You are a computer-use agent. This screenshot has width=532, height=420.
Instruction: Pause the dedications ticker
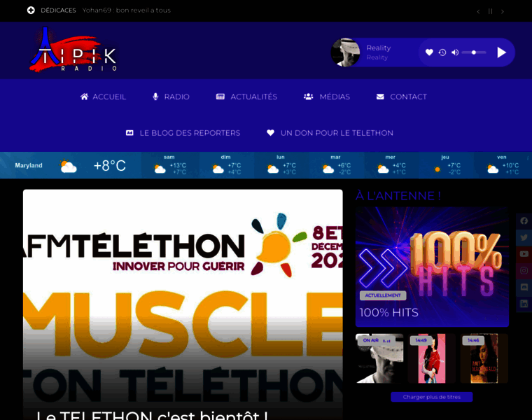coord(490,11)
